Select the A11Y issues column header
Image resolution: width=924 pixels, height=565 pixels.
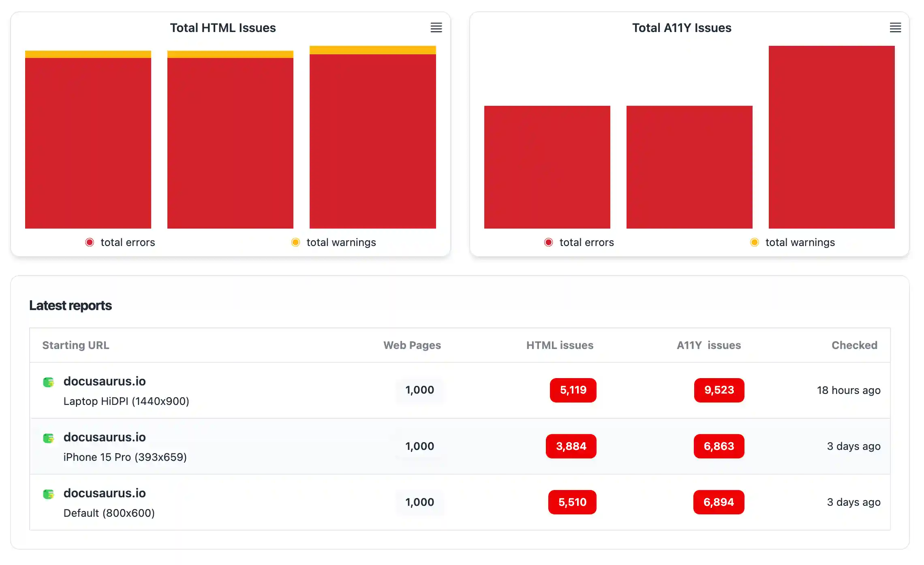pos(708,345)
